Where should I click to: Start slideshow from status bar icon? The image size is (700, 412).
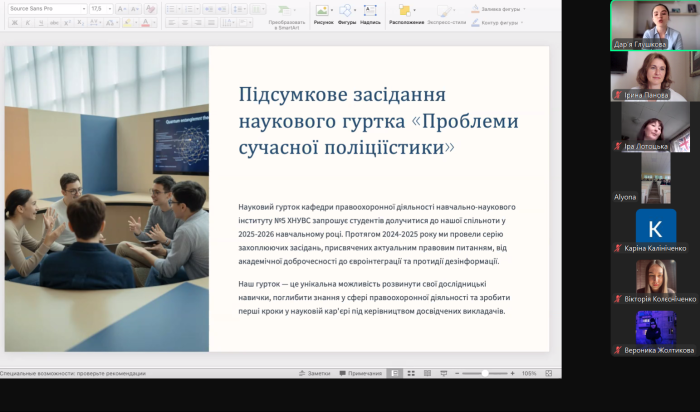(x=442, y=373)
